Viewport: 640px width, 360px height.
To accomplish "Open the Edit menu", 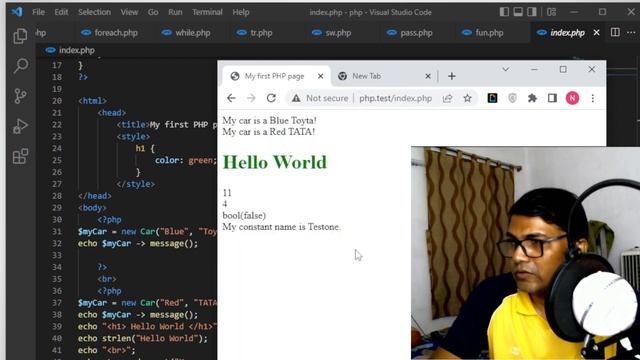I will (61, 12).
